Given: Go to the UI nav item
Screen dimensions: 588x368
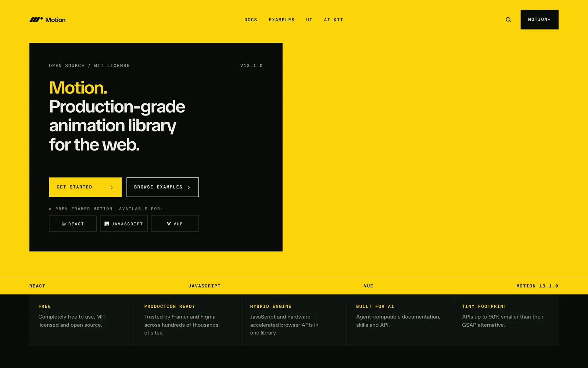Looking at the screenshot, I should pos(309,20).
